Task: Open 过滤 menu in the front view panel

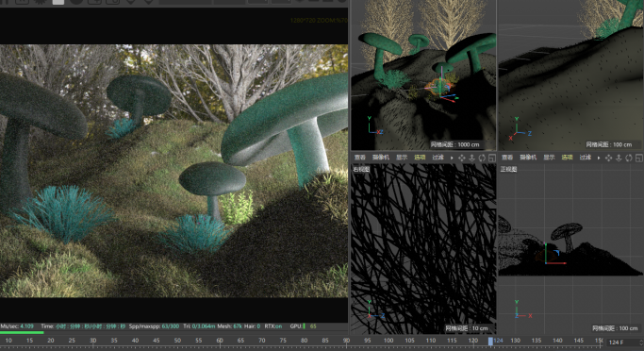Action: tap(586, 158)
